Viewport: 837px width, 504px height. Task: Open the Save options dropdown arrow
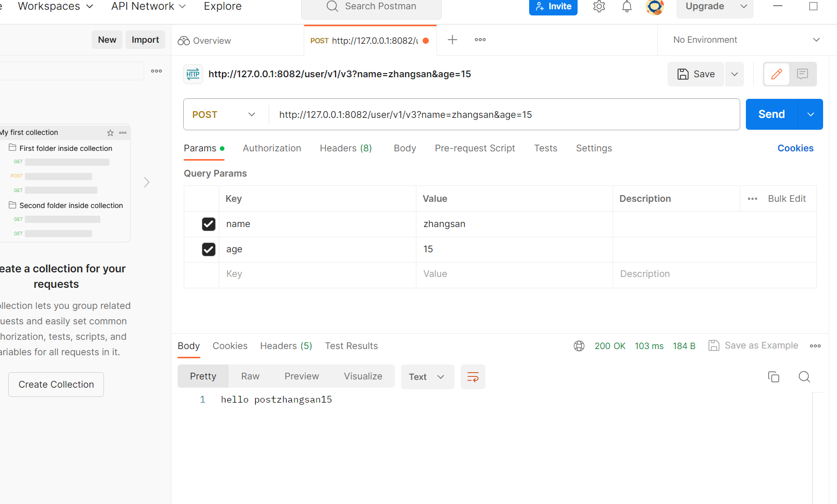coord(735,74)
